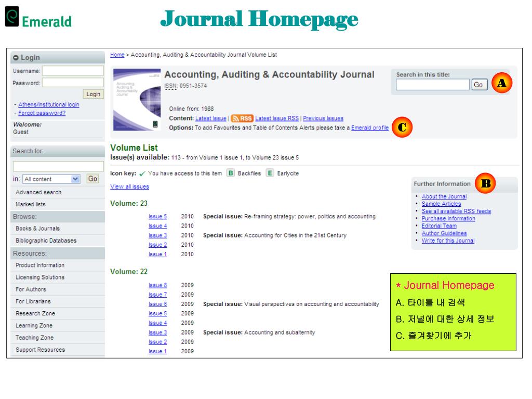Screen dimensions: 532x399
Task: Open Advanced search
Action: coord(38,192)
